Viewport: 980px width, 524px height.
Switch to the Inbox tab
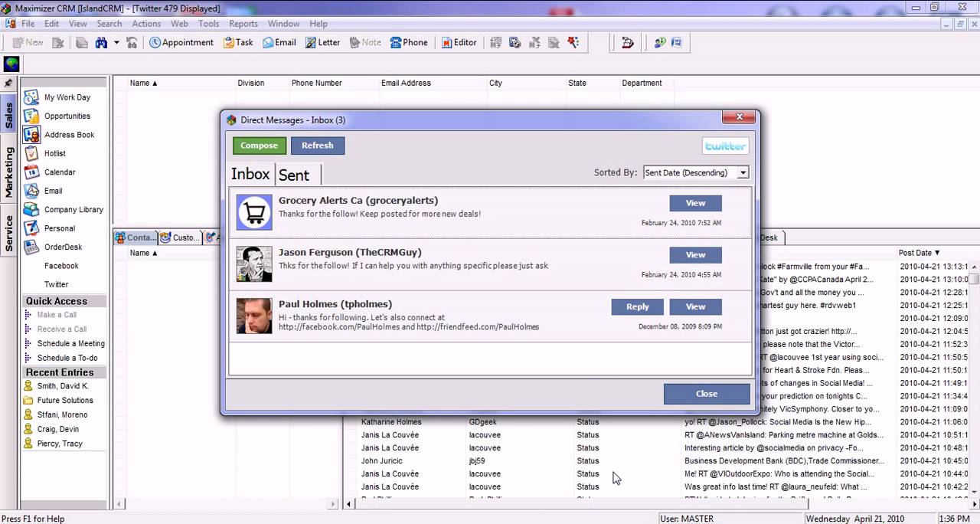[x=251, y=174]
